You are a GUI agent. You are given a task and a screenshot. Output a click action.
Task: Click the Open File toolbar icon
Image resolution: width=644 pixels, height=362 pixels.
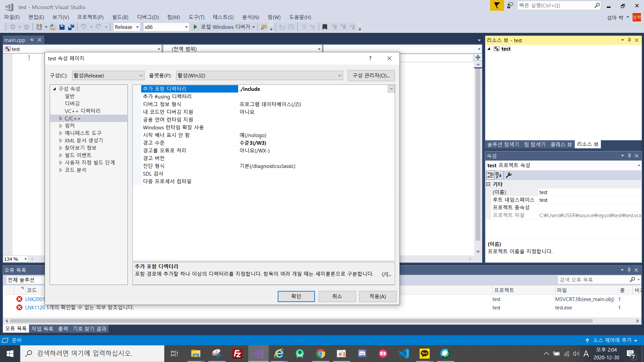pos(53,27)
